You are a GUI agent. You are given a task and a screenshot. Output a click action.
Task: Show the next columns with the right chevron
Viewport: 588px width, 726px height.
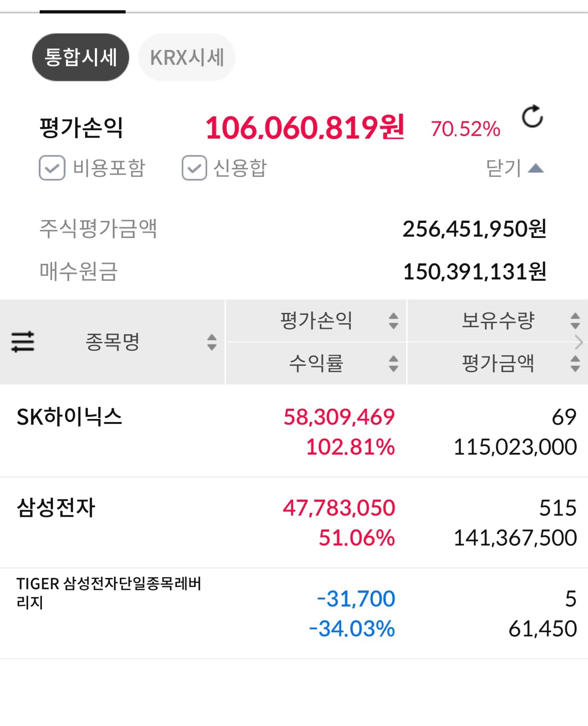[579, 342]
